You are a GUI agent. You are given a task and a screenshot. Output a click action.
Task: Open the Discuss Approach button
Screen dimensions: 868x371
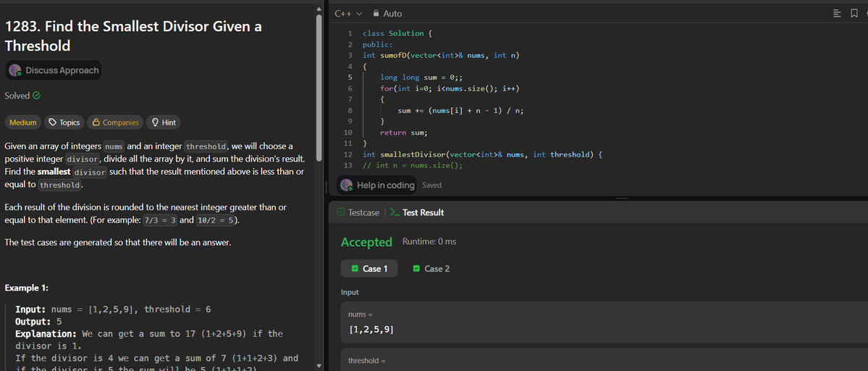click(54, 70)
